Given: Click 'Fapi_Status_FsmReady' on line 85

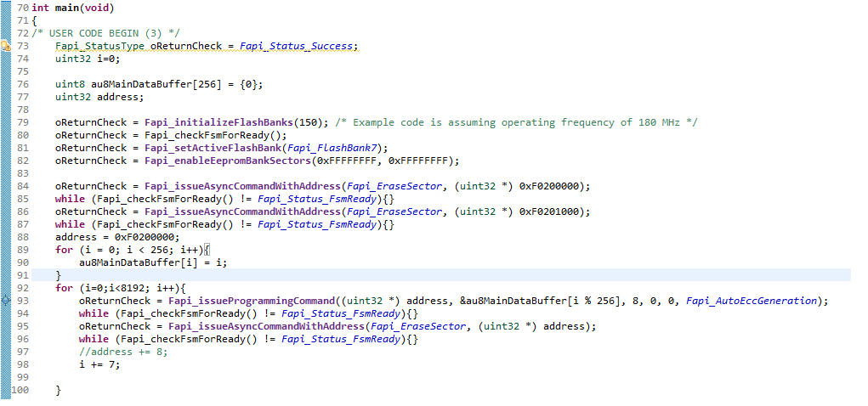Looking at the screenshot, I should tap(317, 199).
